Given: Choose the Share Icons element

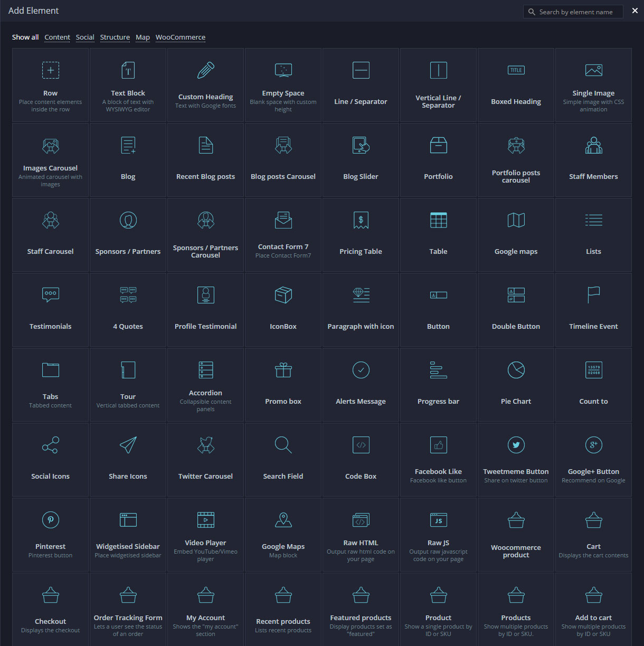Looking at the screenshot, I should click(128, 460).
